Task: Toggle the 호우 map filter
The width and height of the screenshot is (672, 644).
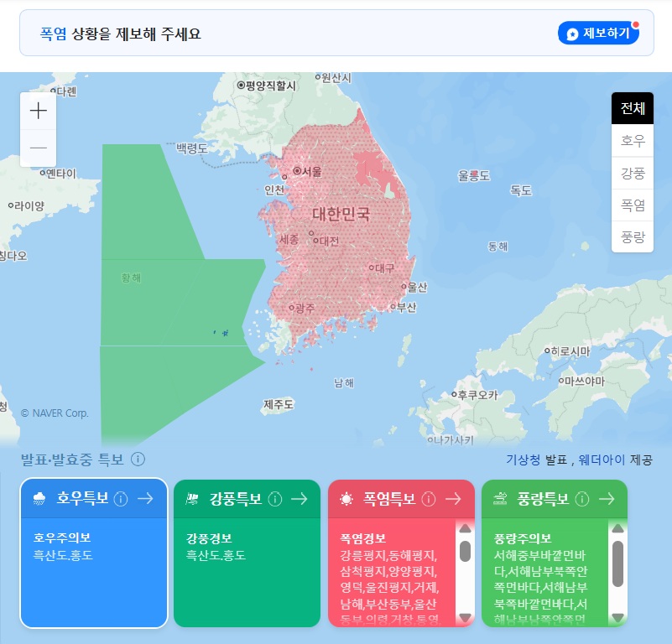Action: [633, 140]
